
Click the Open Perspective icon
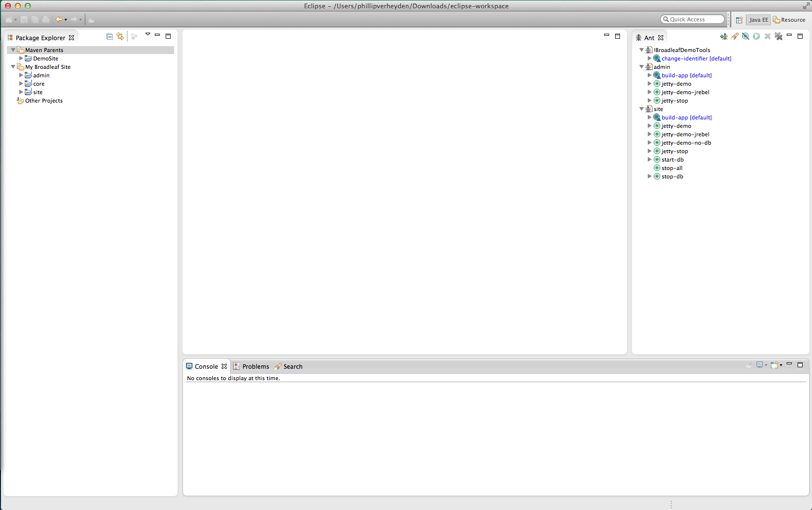click(x=739, y=20)
